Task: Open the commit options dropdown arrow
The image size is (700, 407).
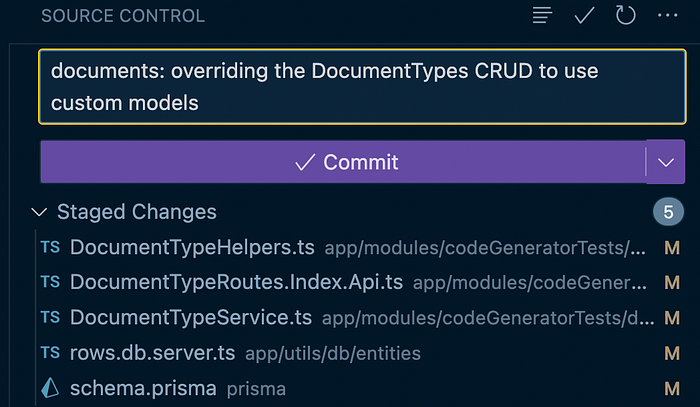Action: (666, 161)
